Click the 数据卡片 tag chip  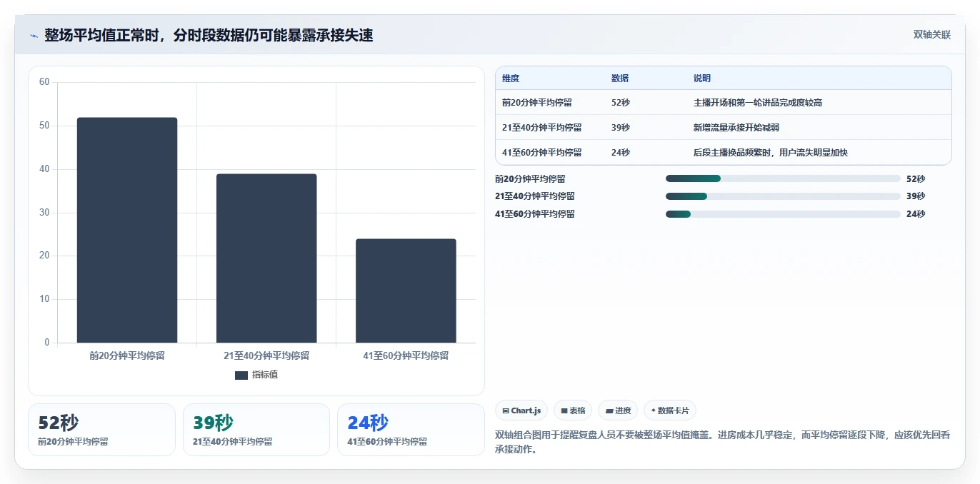coord(670,410)
